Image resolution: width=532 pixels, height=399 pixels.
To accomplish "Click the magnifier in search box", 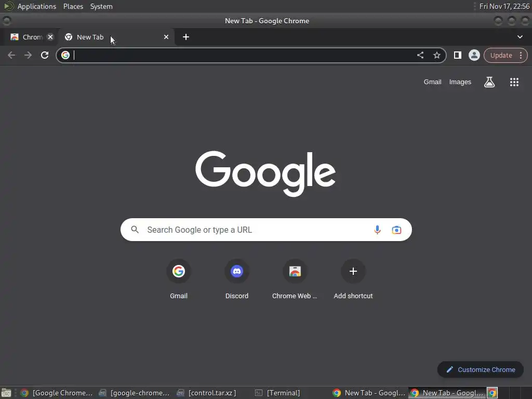I will [x=135, y=230].
